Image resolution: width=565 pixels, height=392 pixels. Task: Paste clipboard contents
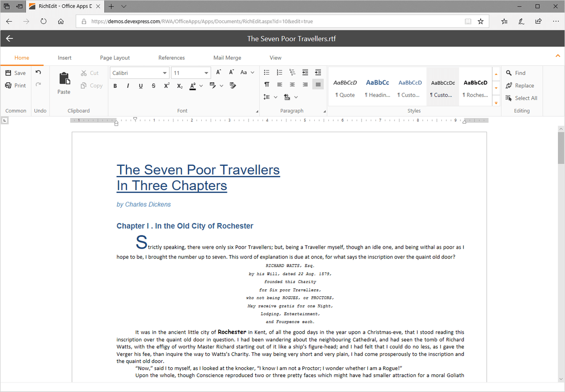[64, 84]
